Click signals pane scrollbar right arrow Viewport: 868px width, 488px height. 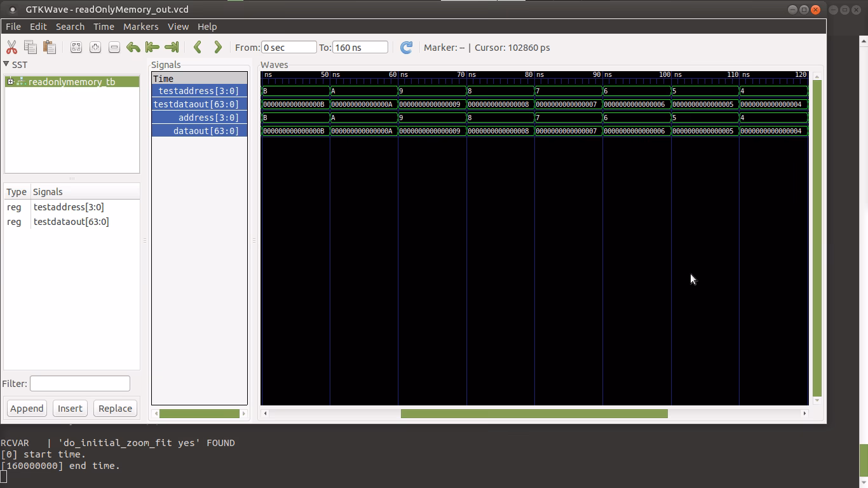[243, 414]
